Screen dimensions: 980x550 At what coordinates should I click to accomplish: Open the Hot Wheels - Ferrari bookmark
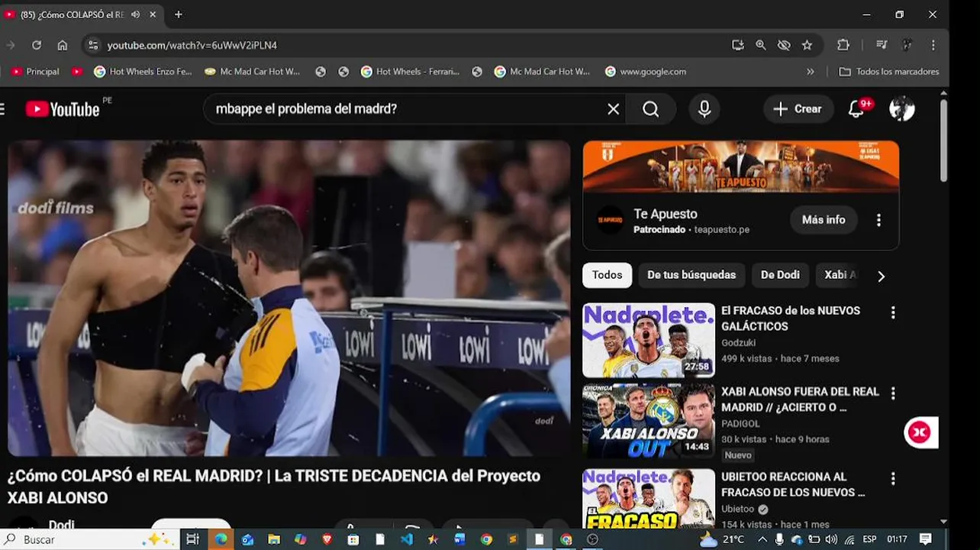410,72
